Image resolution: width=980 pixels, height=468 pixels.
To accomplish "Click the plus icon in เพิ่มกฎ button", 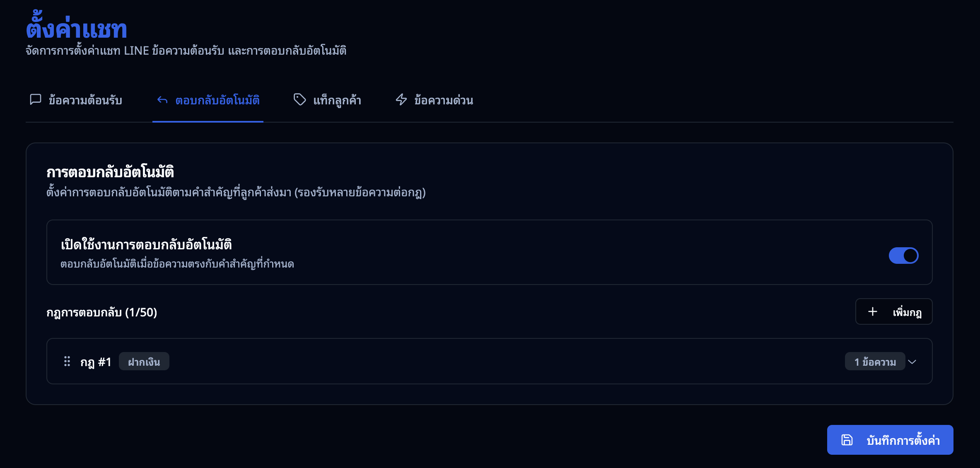I will point(872,311).
